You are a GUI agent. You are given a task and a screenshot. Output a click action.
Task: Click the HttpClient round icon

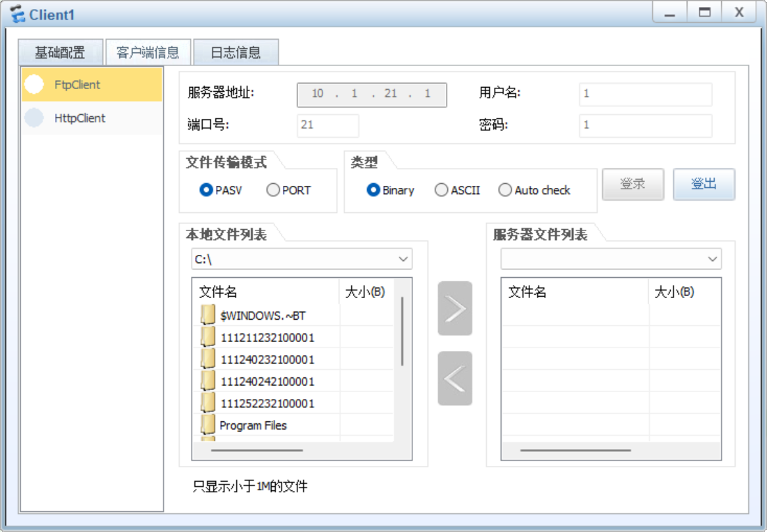tap(34, 118)
